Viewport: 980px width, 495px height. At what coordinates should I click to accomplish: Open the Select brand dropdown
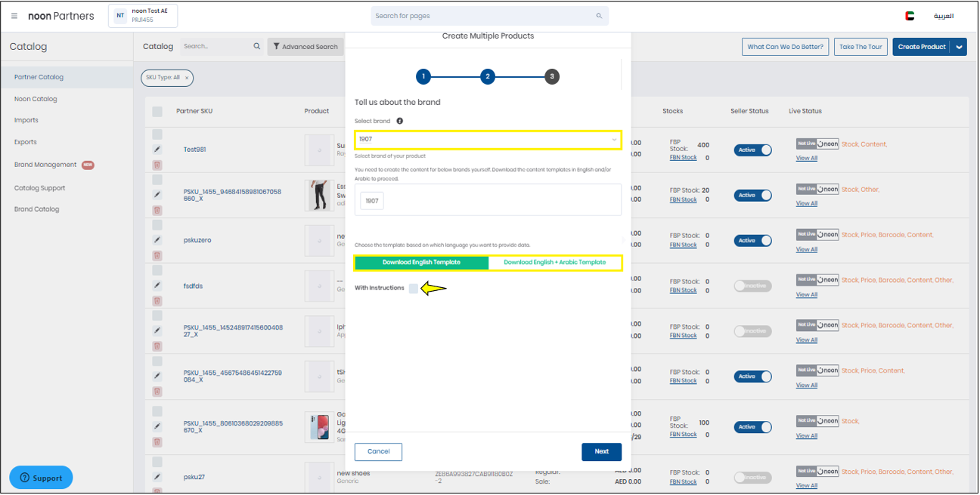[x=488, y=140]
